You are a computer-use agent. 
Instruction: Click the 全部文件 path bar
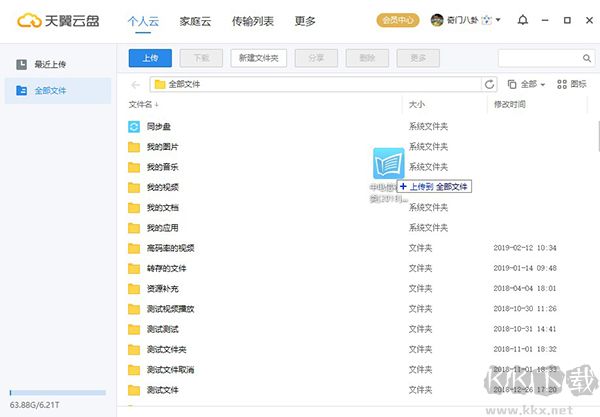(315, 85)
